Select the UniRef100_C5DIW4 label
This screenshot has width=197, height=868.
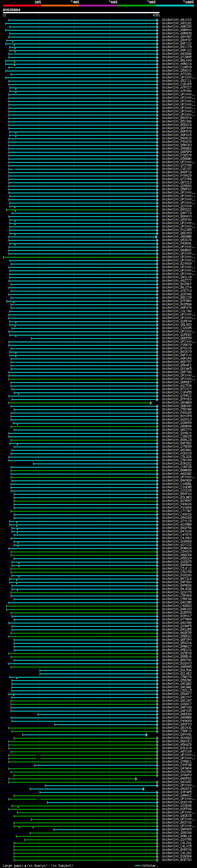pyautogui.click(x=177, y=410)
